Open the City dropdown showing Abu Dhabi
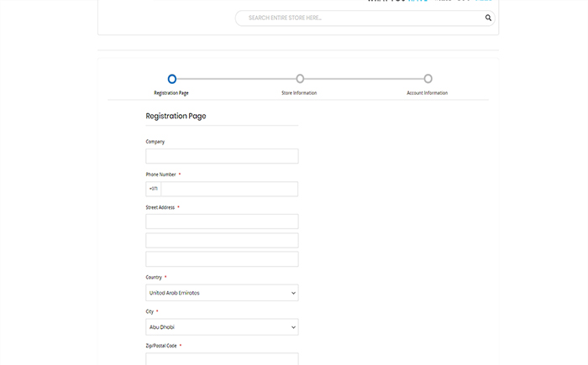The image size is (588, 365). [x=222, y=326]
